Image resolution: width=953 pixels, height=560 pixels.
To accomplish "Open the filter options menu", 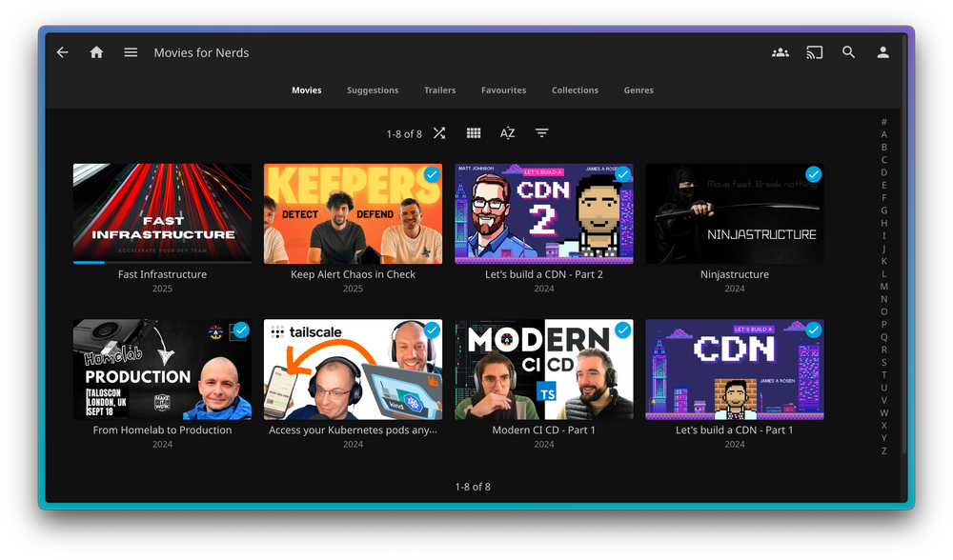I will [x=541, y=133].
